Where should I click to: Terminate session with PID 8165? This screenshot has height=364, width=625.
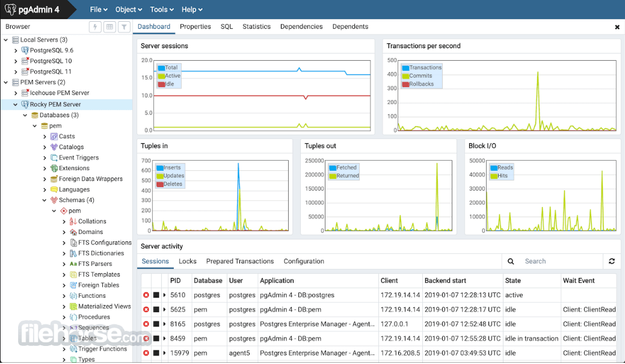click(146, 324)
